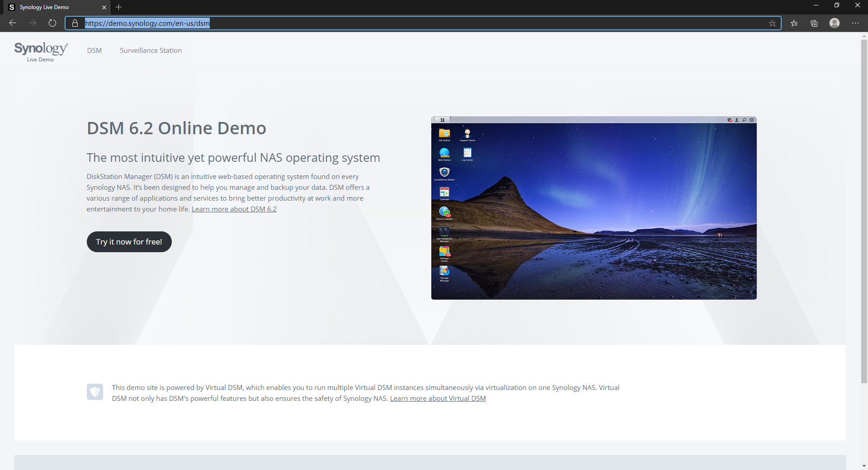Follow the Learn more about Virtual DSM link
The width and height of the screenshot is (868, 470).
pos(438,399)
